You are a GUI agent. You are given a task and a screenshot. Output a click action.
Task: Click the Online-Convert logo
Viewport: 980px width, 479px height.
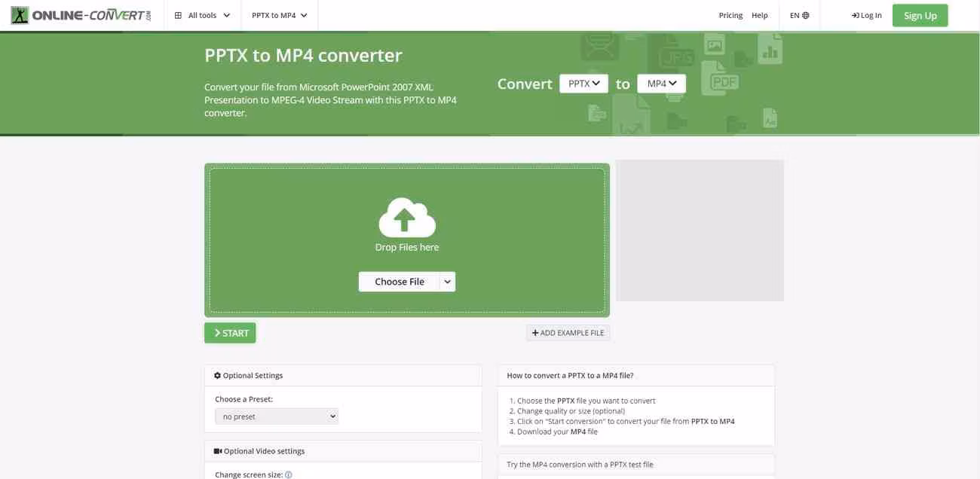coord(81,15)
